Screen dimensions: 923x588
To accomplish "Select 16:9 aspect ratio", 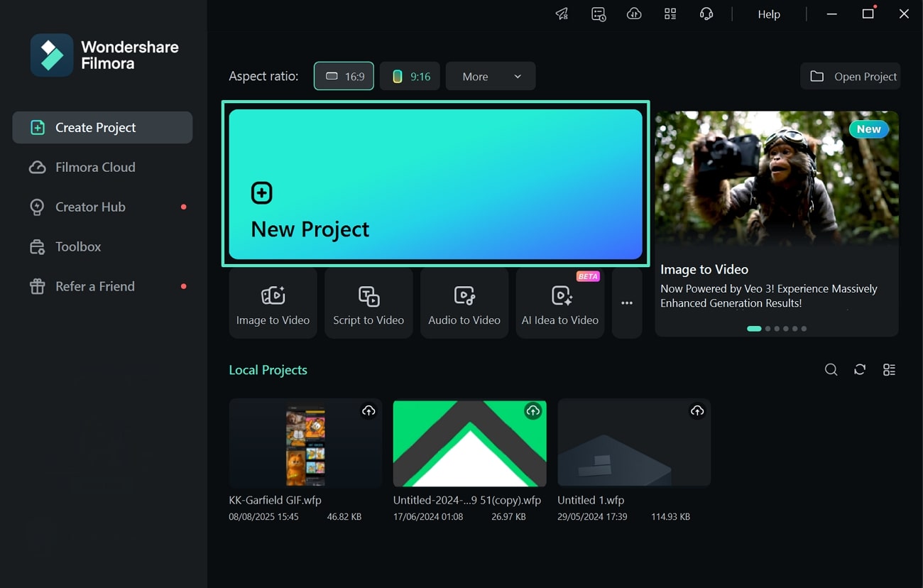I will point(344,76).
